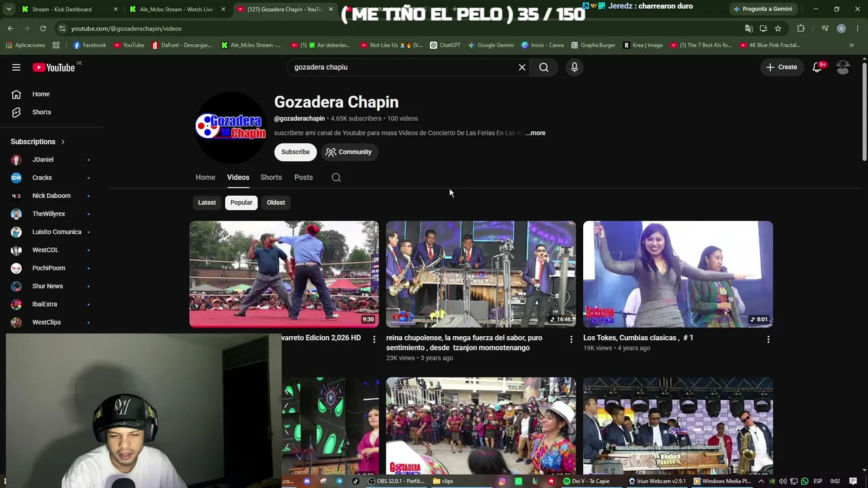The width and height of the screenshot is (868, 488).
Task: Open the channel Community button
Action: (x=349, y=152)
